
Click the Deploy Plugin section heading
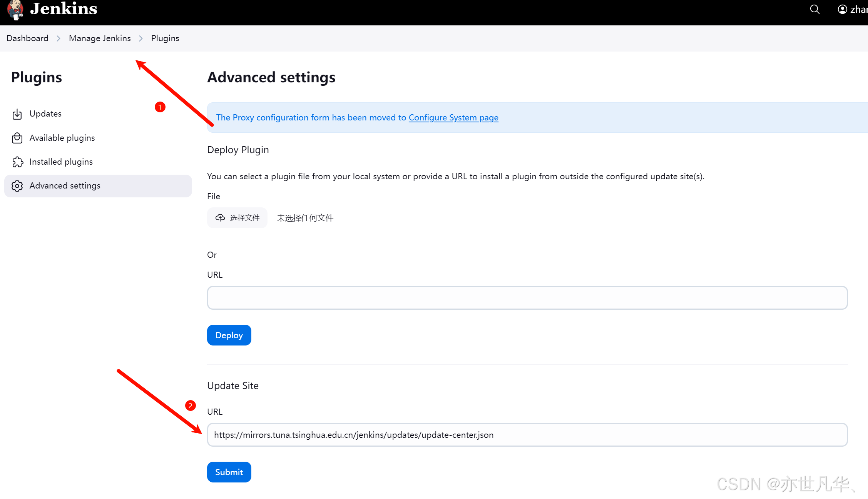click(238, 150)
